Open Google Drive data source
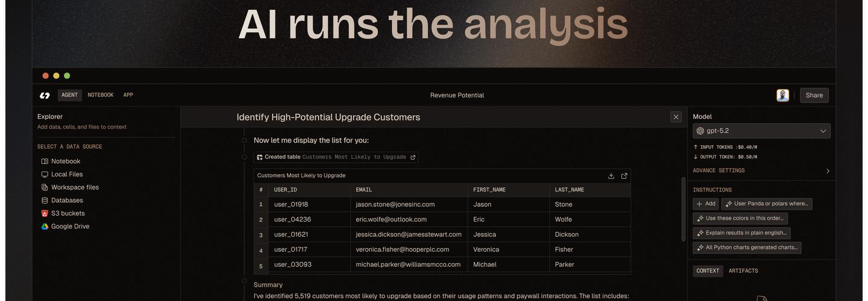This screenshot has height=301, width=868. point(69,226)
